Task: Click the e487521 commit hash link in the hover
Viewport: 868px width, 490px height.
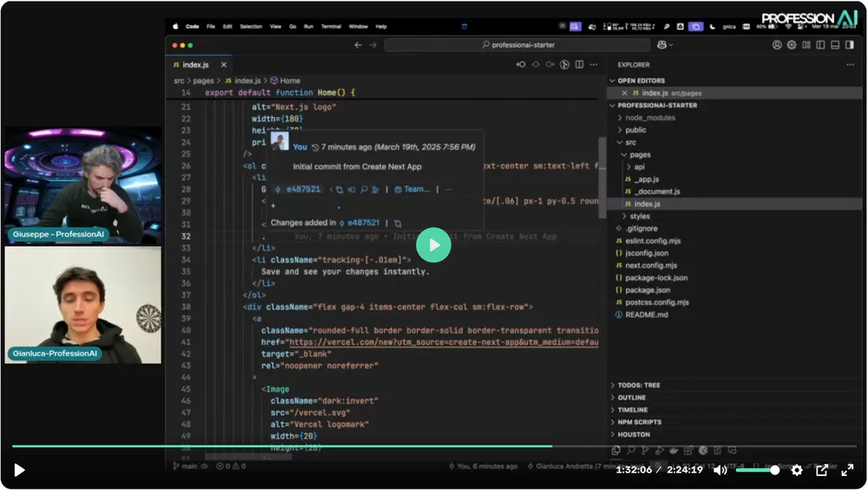Action: pyautogui.click(x=303, y=189)
